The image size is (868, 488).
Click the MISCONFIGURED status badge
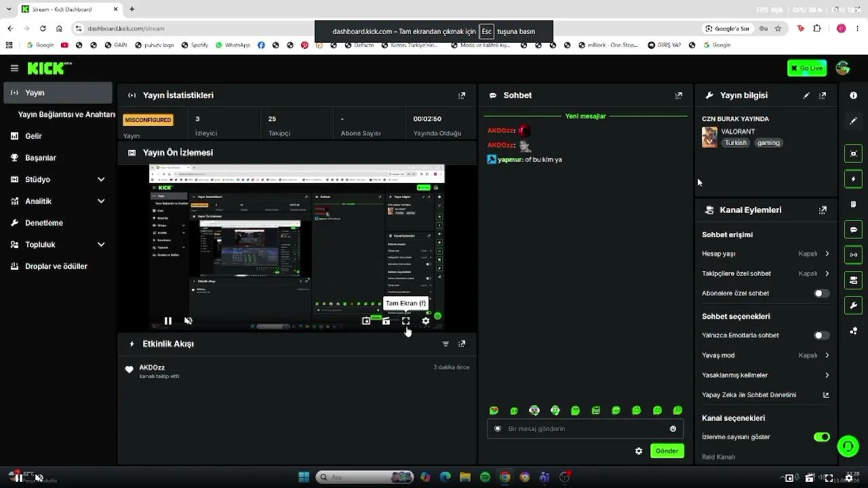coord(148,120)
